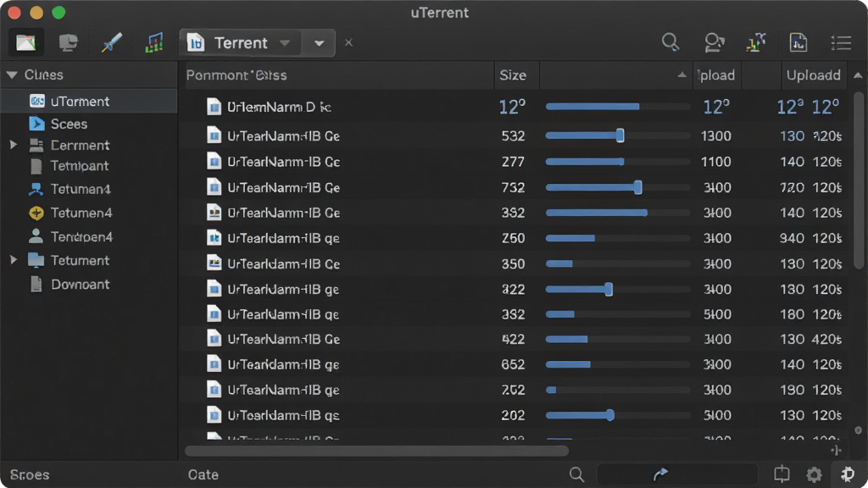Viewport: 868px width, 488px height.
Task: Click the panel layout icon in status bar
Action: 782,474
